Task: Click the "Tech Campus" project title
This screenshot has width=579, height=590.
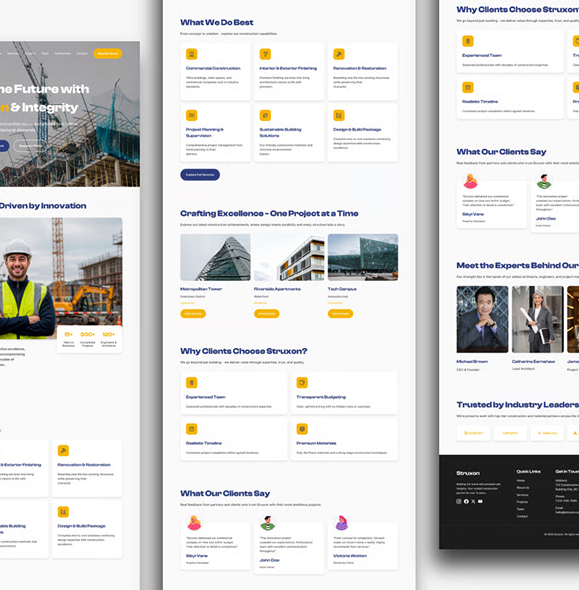Action: 342,289
